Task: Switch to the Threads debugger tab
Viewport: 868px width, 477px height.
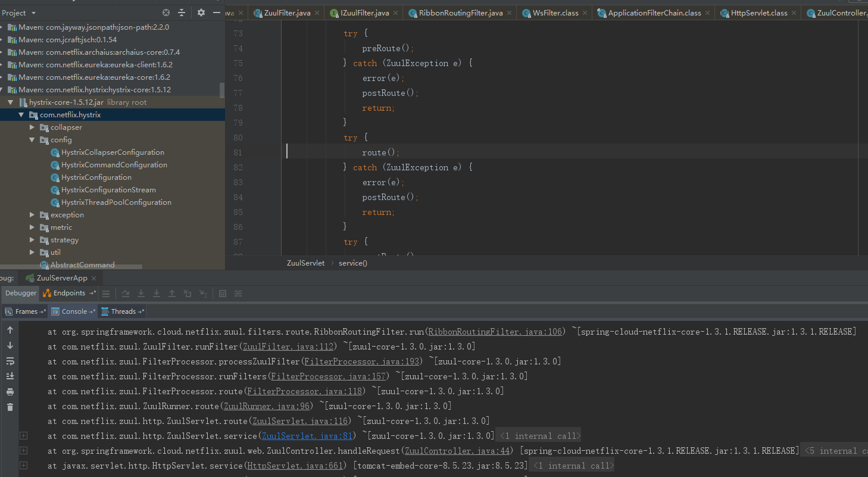Action: point(123,311)
